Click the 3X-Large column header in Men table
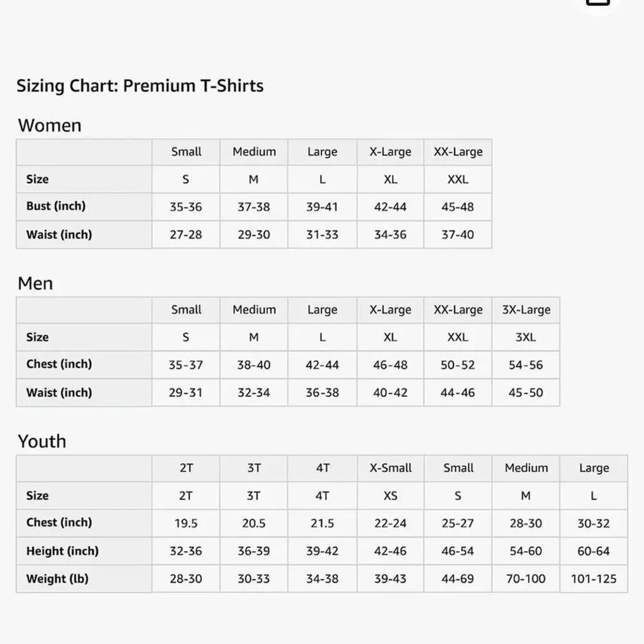 point(526,310)
